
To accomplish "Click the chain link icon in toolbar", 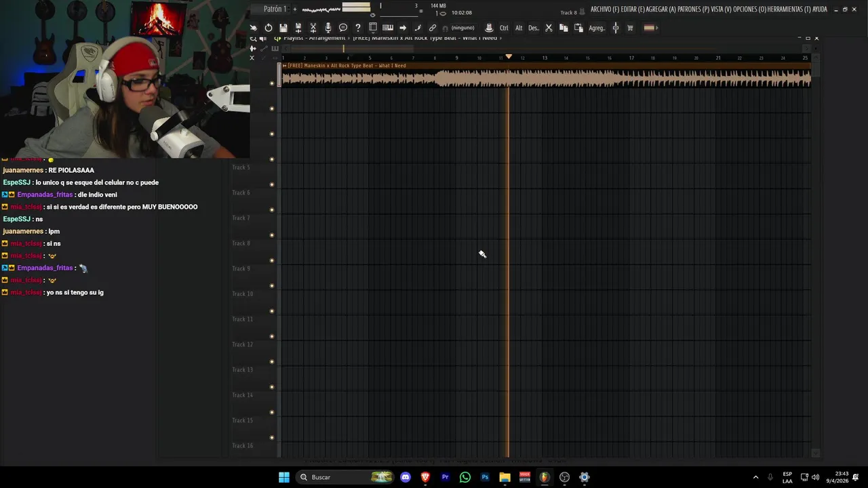I will [x=433, y=28].
